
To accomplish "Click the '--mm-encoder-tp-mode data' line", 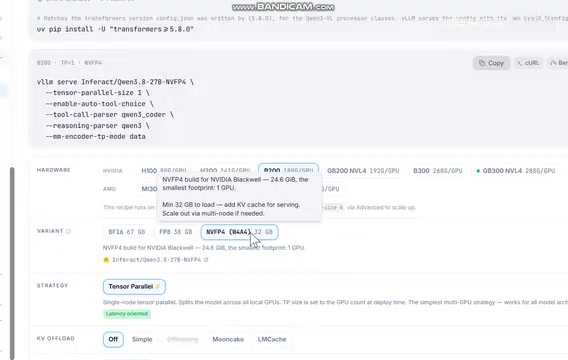I will coord(95,137).
